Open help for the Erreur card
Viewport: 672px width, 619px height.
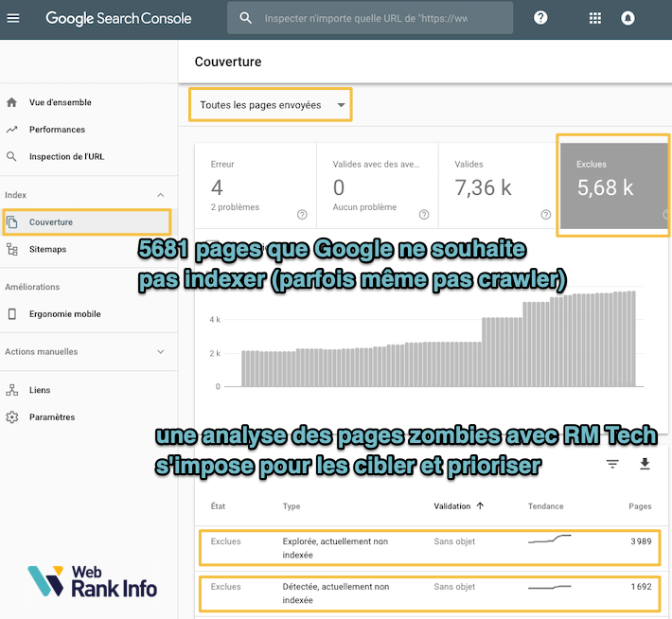pos(302,214)
